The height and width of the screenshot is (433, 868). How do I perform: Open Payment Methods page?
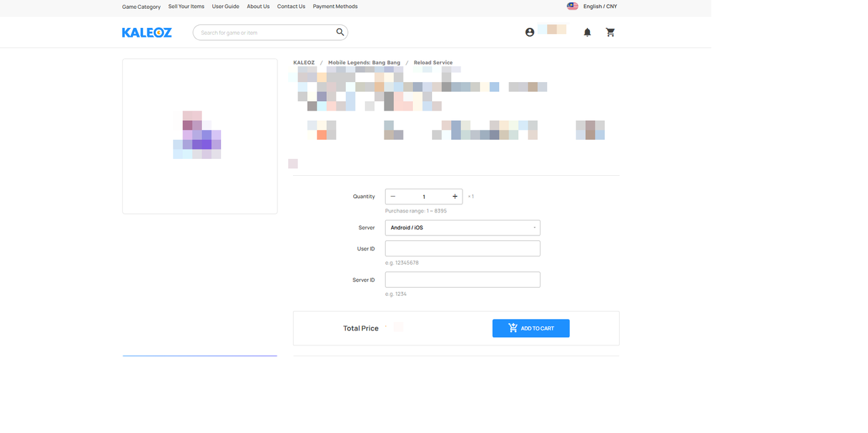[x=335, y=6]
